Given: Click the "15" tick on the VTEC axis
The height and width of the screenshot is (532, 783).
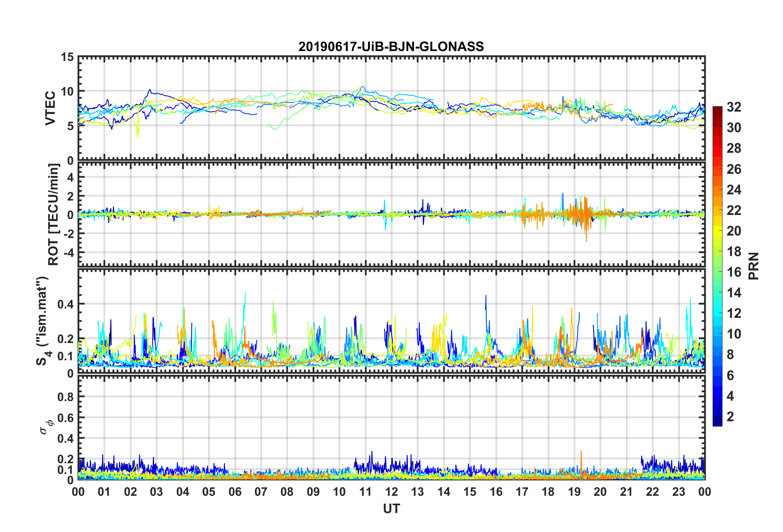Looking at the screenshot, I should [x=67, y=57].
